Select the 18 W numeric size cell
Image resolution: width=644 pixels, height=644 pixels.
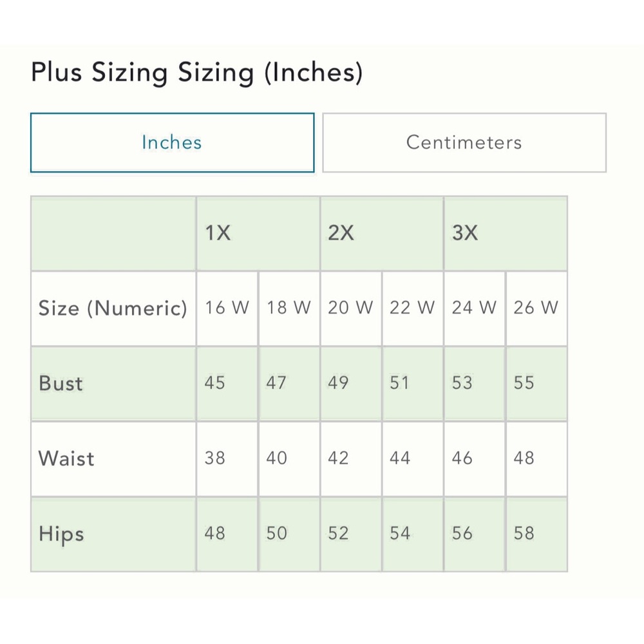pos(289,308)
